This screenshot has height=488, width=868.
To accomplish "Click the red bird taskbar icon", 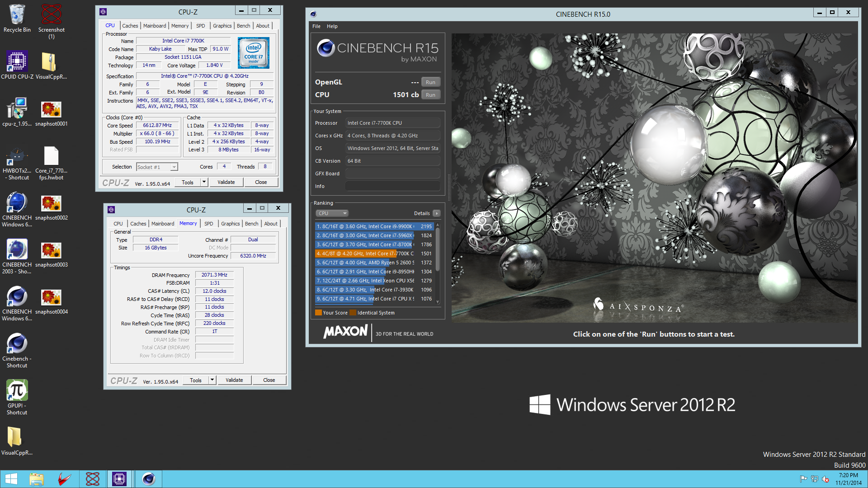I will (65, 479).
